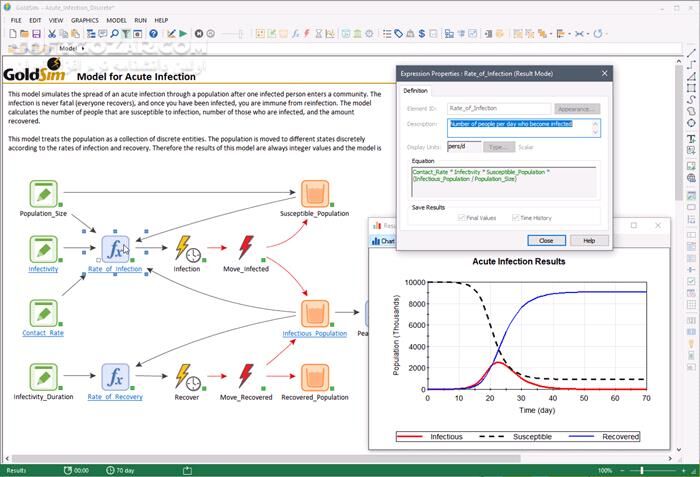Open the Contact_Rate element link
The image size is (700, 477).
43,333
